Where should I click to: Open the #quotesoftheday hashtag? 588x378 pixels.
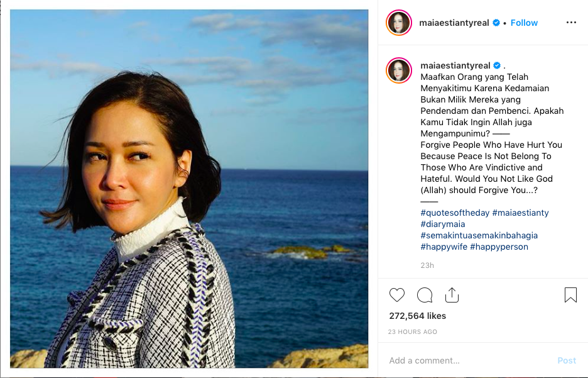point(455,213)
